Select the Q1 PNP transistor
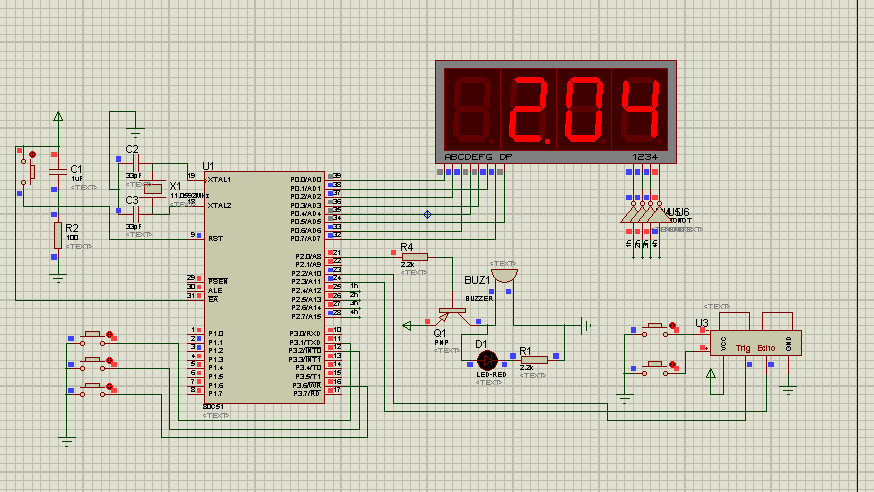874x492 pixels. tap(453, 316)
